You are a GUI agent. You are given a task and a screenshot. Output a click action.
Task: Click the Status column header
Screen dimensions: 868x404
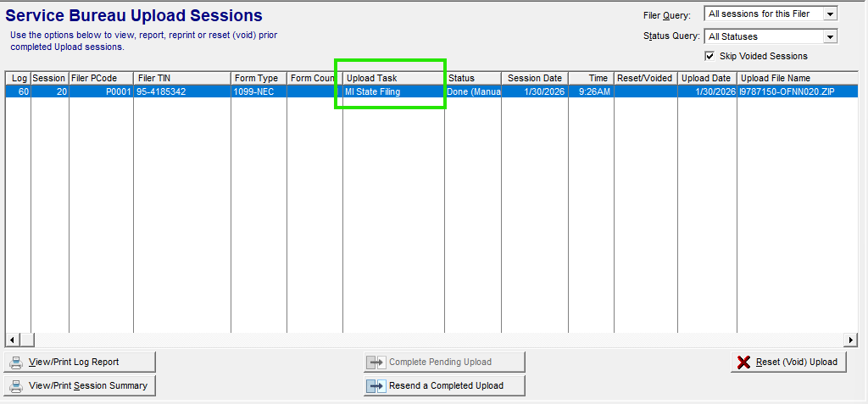[x=472, y=78]
